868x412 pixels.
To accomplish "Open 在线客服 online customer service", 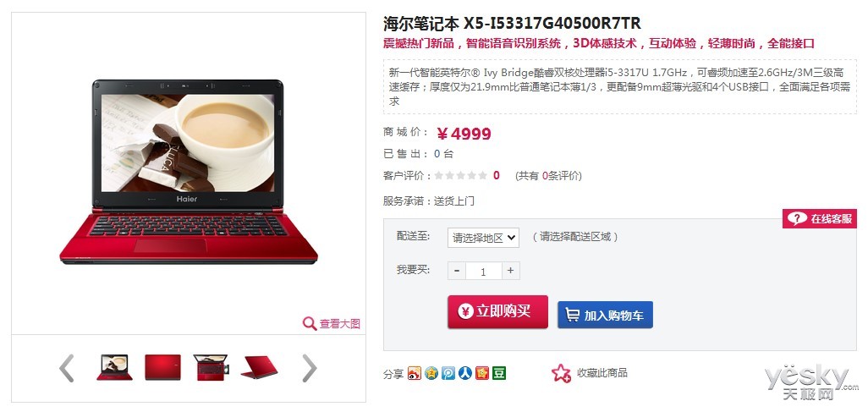I will tap(819, 219).
